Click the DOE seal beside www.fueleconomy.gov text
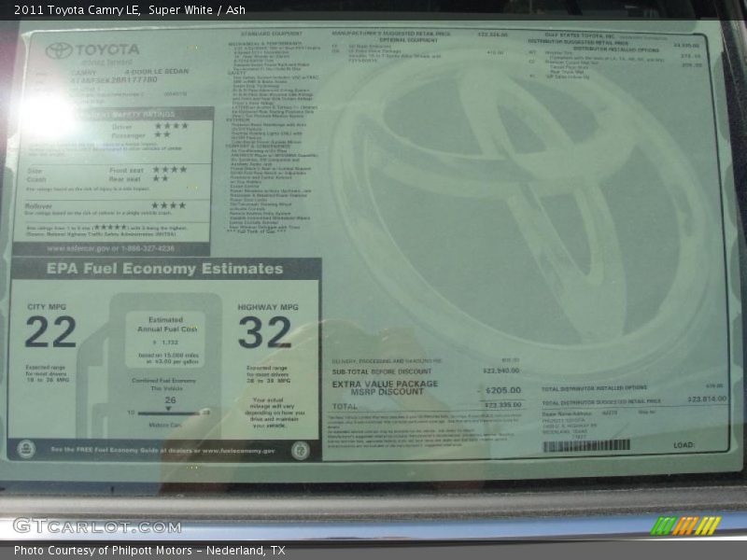This screenshot has width=747, height=560. pyautogui.click(x=300, y=451)
